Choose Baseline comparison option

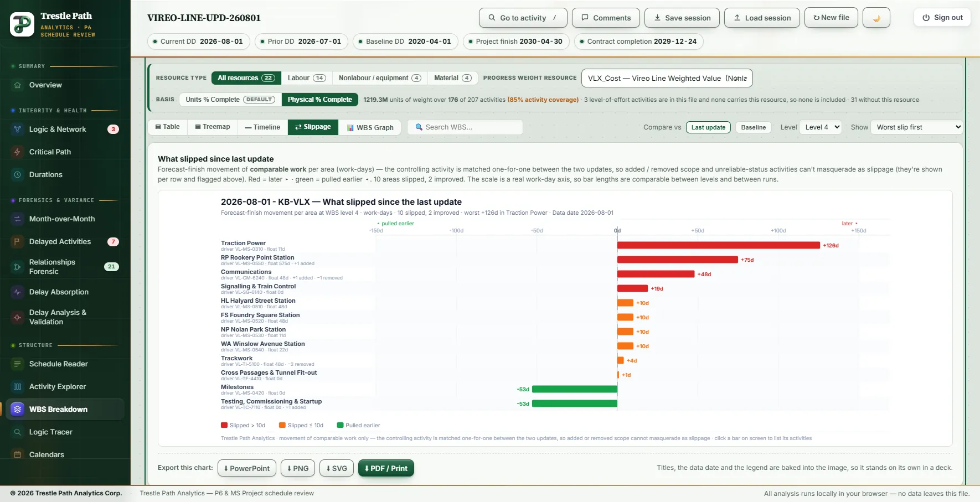pos(754,127)
